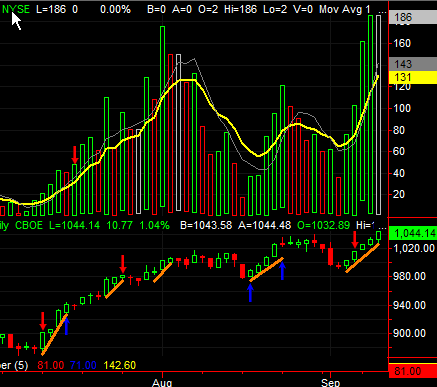437x387 pixels.
Task: Select the V=0 volume value
Action: [x=303, y=9]
